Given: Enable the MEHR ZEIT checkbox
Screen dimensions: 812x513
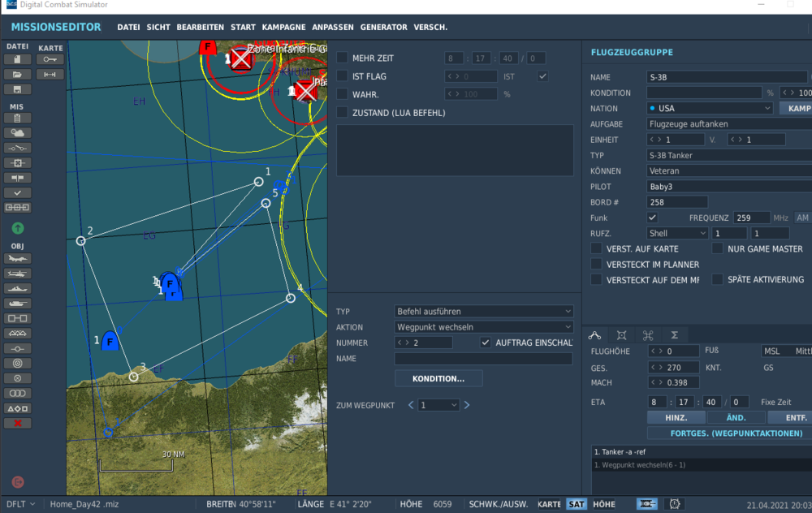Looking at the screenshot, I should coord(343,58).
